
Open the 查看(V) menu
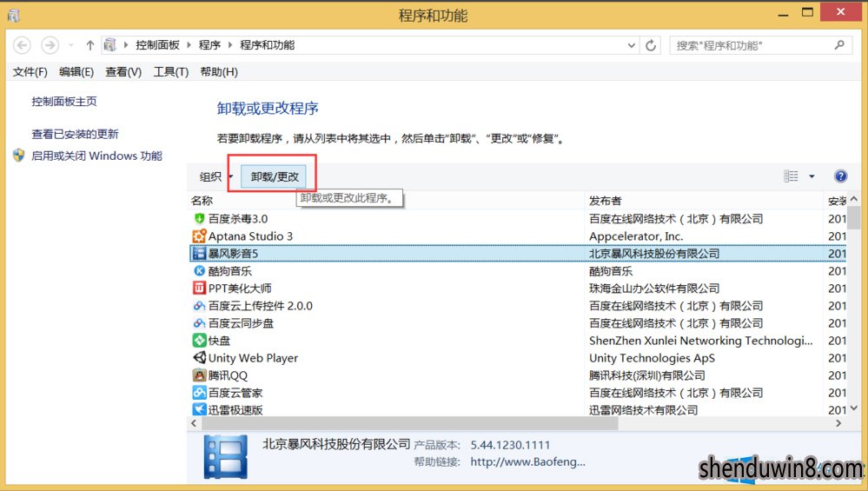(x=123, y=72)
